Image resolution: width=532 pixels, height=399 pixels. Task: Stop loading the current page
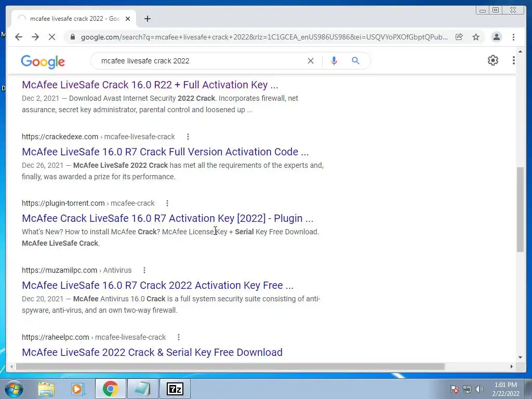[52, 37]
